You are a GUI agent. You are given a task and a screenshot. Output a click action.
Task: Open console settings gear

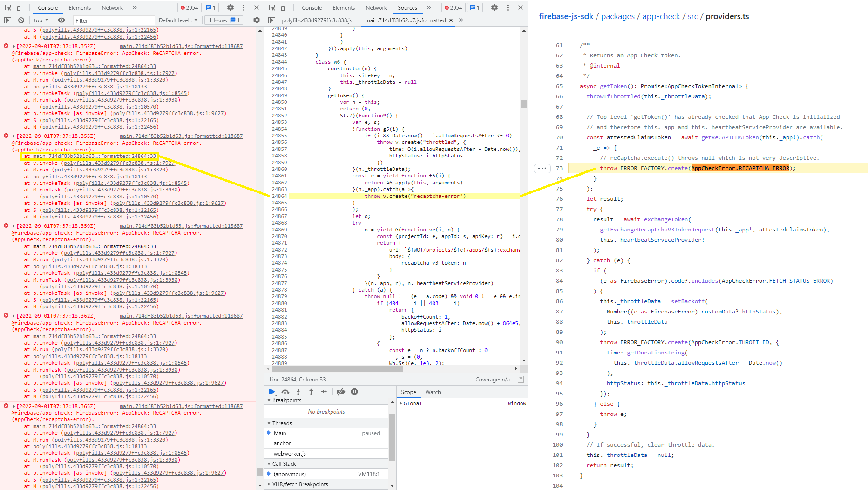click(256, 20)
